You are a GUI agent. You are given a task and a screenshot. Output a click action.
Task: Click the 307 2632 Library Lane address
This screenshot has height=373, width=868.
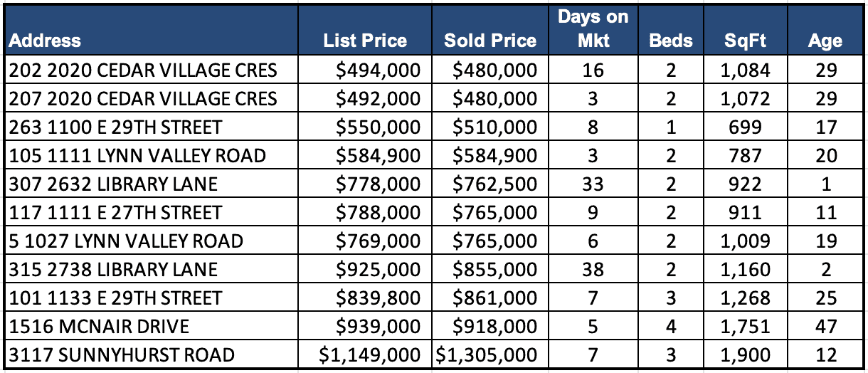pos(114,184)
